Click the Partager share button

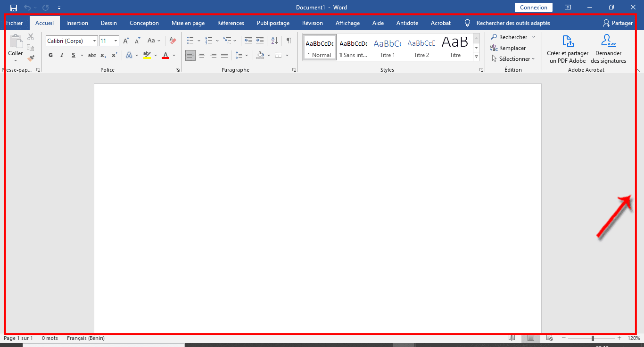click(x=618, y=23)
